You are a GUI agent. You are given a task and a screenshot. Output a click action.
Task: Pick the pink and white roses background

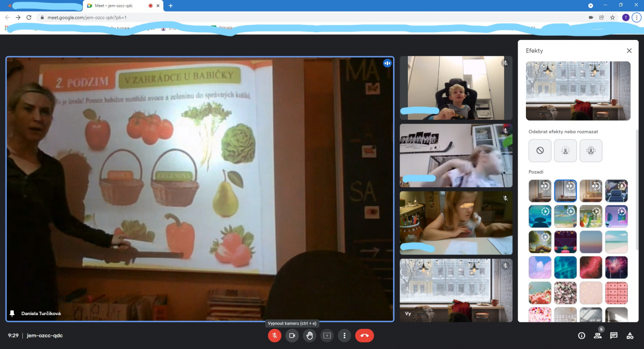(565, 293)
